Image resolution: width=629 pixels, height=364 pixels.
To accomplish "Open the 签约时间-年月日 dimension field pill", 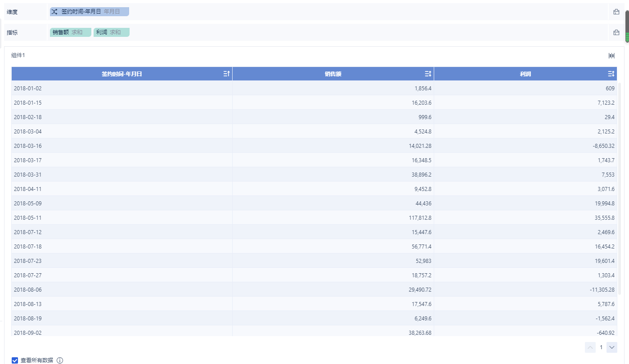I will click(x=90, y=12).
